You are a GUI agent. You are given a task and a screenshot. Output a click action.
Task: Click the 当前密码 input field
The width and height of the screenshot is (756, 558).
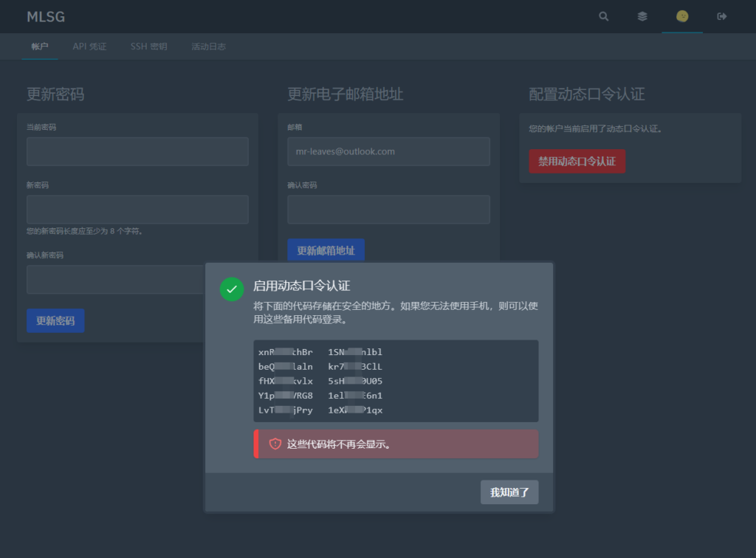click(137, 151)
